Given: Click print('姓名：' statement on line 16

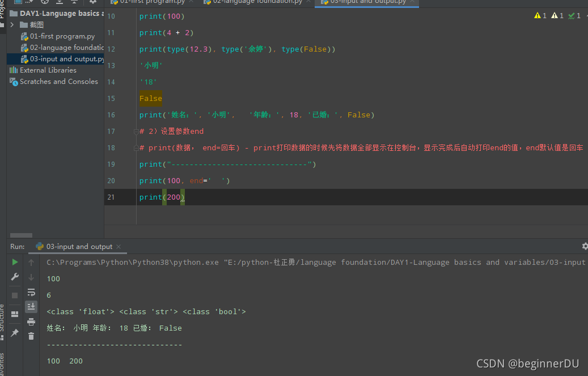Looking at the screenshot, I should (257, 115).
